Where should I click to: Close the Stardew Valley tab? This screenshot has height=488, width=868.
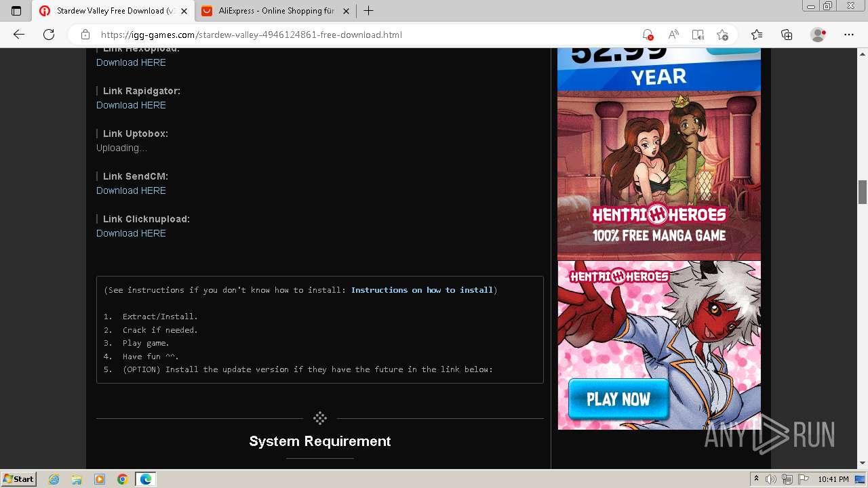[x=185, y=11]
